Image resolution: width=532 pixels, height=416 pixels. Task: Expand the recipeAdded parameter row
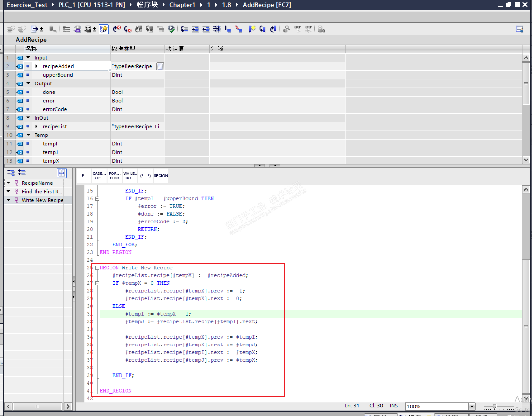[x=36, y=66]
